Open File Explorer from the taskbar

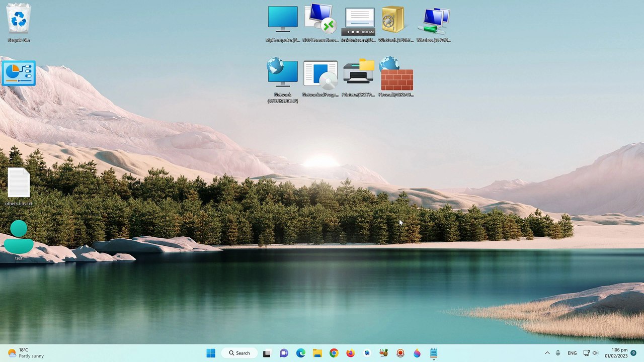(317, 353)
